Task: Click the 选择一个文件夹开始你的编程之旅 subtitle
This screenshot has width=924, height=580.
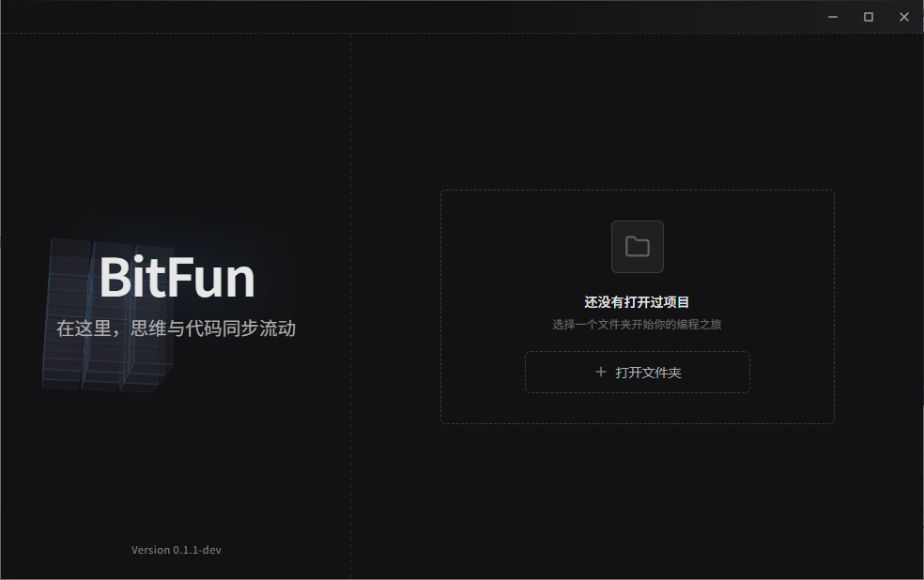Action: (x=637, y=324)
